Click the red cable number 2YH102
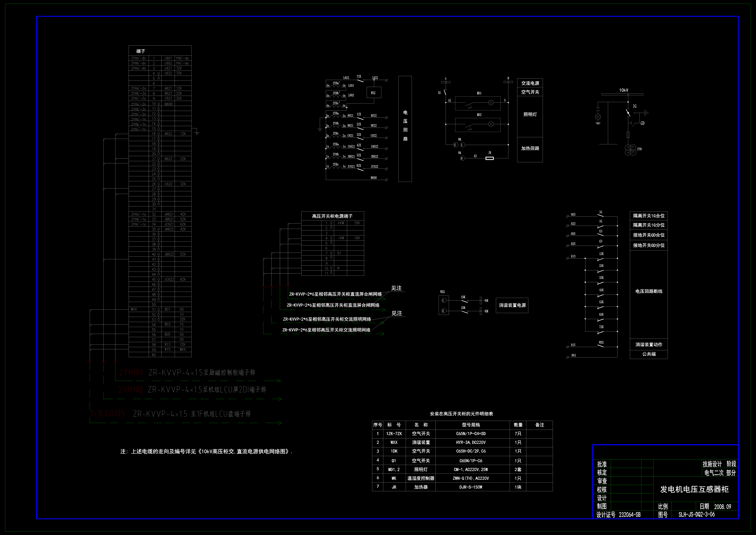The height and width of the screenshot is (535, 756). [x=131, y=390]
